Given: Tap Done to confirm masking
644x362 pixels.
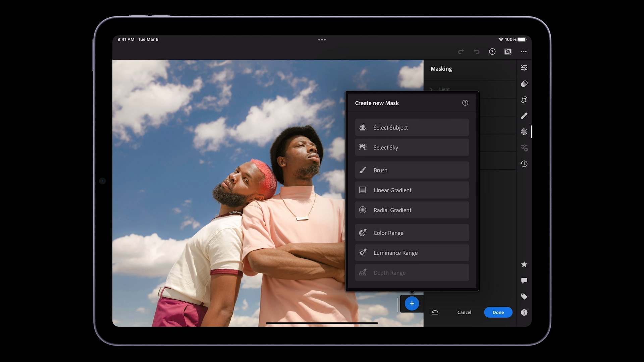Looking at the screenshot, I should (x=498, y=312).
